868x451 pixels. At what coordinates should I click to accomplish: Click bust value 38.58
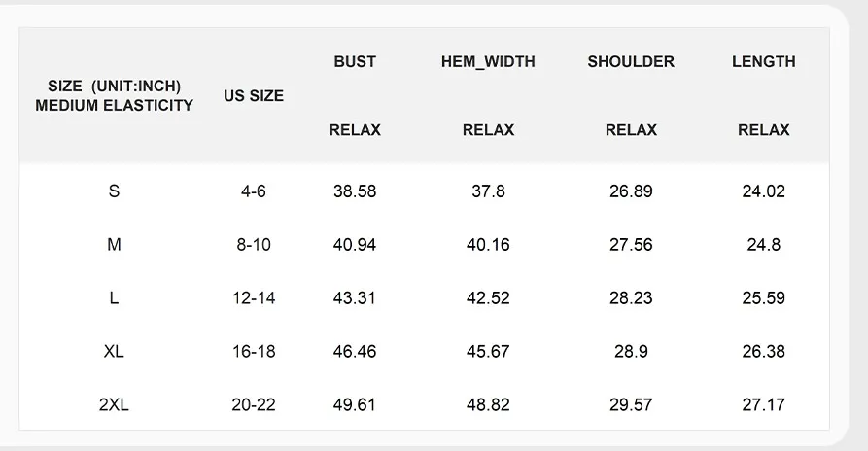pos(355,191)
